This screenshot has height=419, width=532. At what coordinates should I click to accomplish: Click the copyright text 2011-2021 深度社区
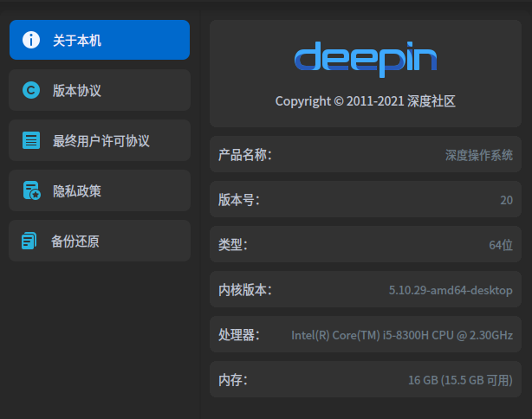pos(366,101)
